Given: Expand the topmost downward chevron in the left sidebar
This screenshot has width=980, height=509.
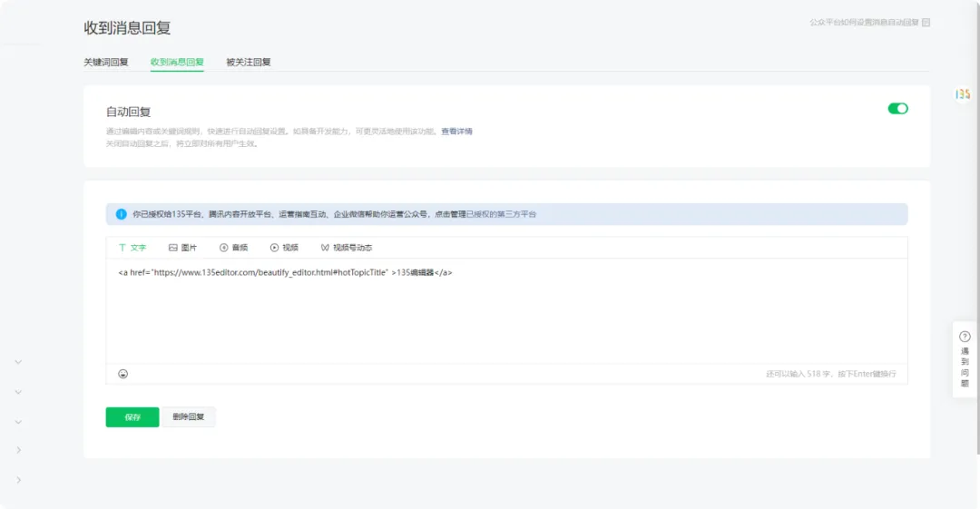Looking at the screenshot, I should coord(18,362).
